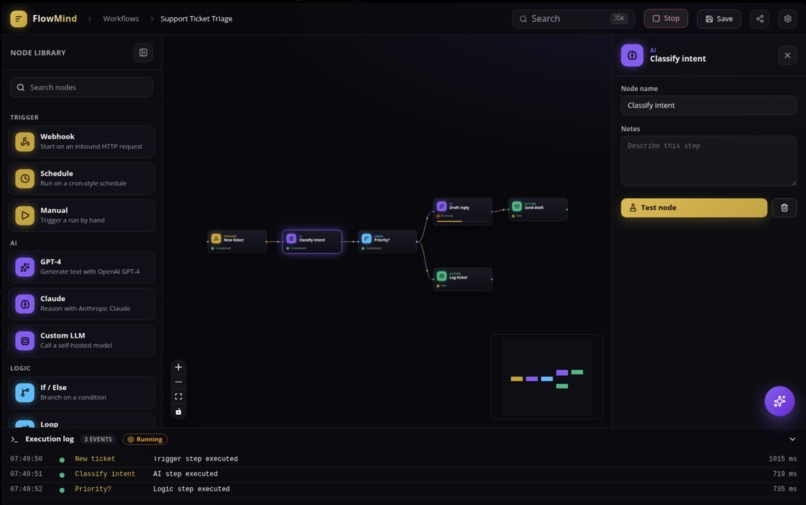
Task: Click 'AI step executed' log message
Action: tap(186, 474)
